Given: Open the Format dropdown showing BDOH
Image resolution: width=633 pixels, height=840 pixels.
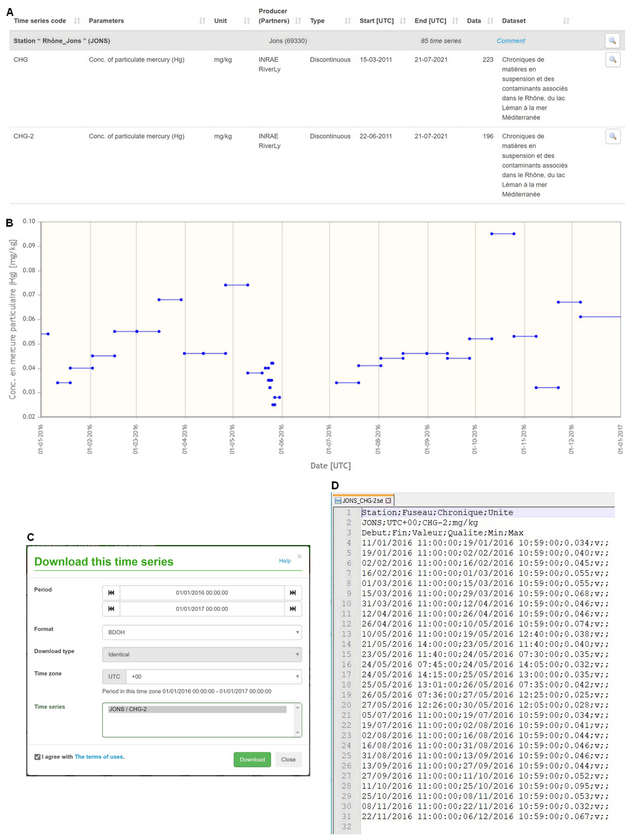Looking at the screenshot, I should pos(202,633).
